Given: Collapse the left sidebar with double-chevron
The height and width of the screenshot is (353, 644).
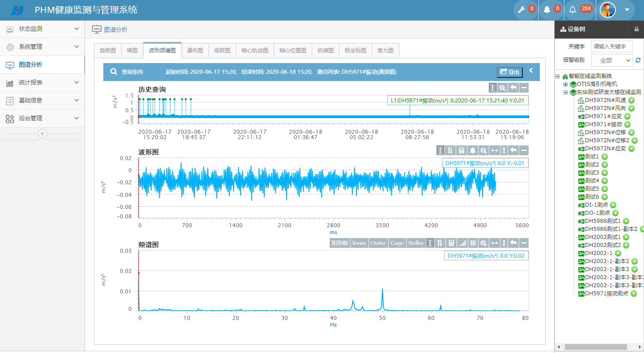Looking at the screenshot, I should 42,133.
